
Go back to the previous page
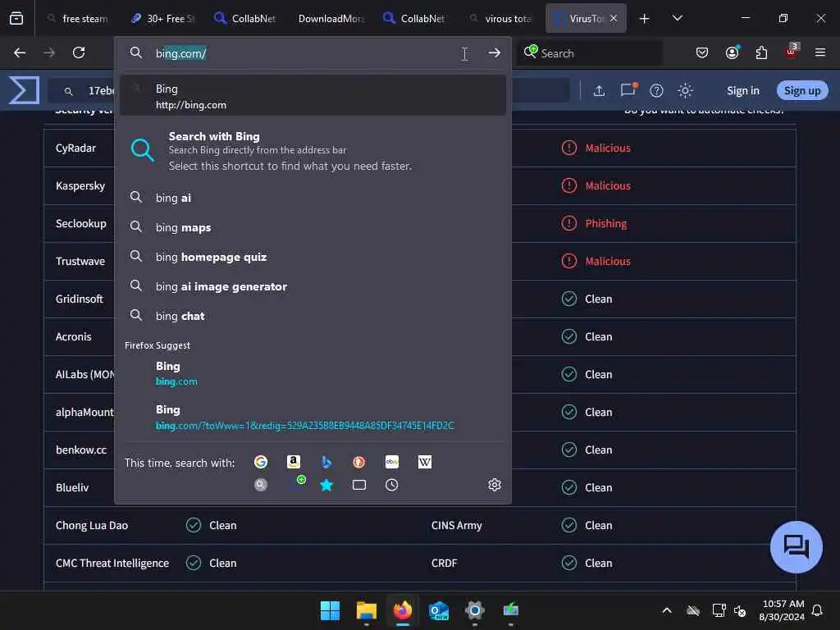(20, 52)
